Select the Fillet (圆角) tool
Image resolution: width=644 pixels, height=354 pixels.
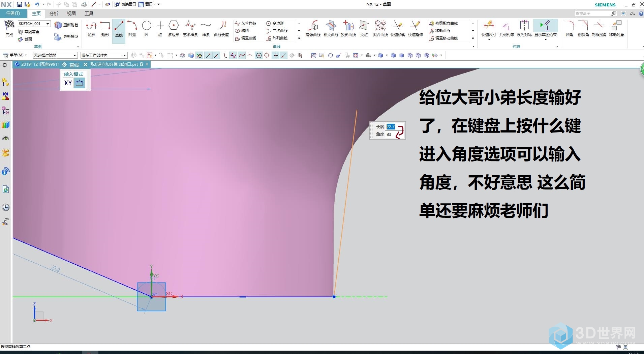tap(570, 28)
